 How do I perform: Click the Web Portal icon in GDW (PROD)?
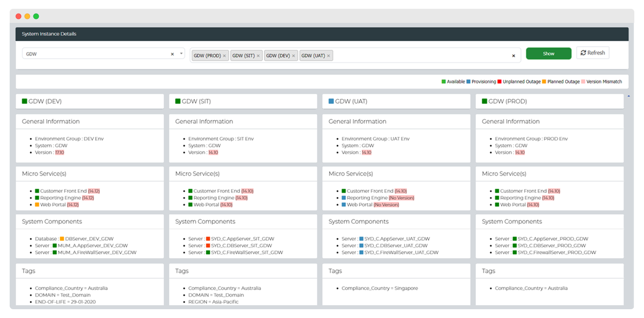(x=497, y=205)
